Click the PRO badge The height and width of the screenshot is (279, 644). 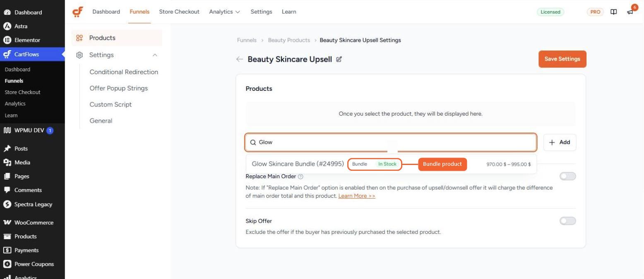click(595, 12)
